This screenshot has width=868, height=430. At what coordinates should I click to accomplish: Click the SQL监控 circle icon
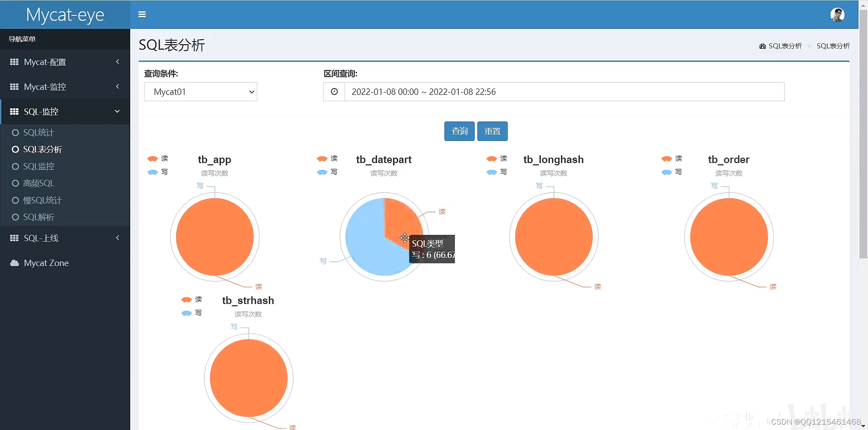tap(15, 167)
